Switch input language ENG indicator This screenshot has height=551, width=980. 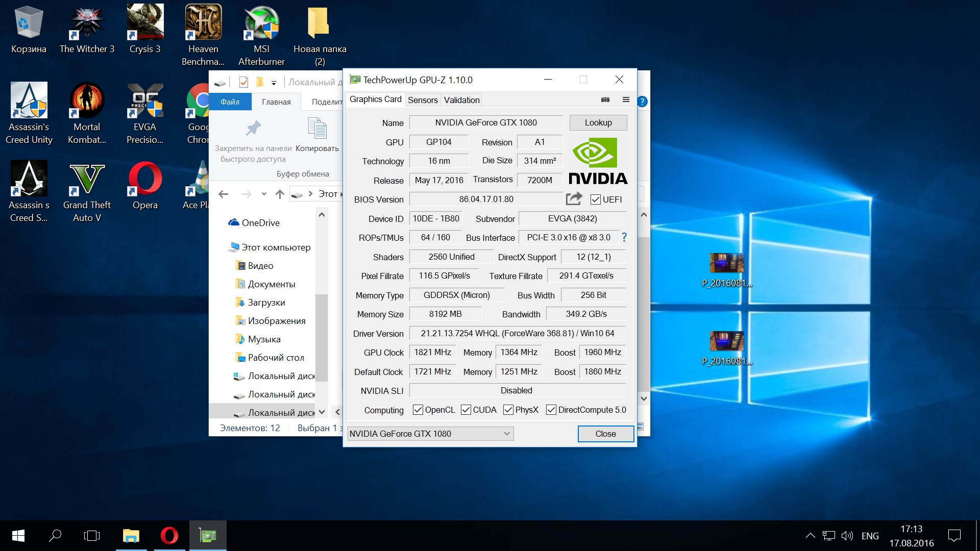pos(870,536)
